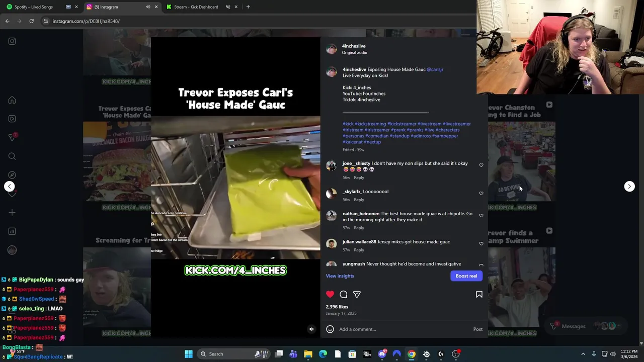This screenshot has height=362, width=644.
Task: Open the profile avatar in Instagram sidebar
Action: (x=12, y=250)
